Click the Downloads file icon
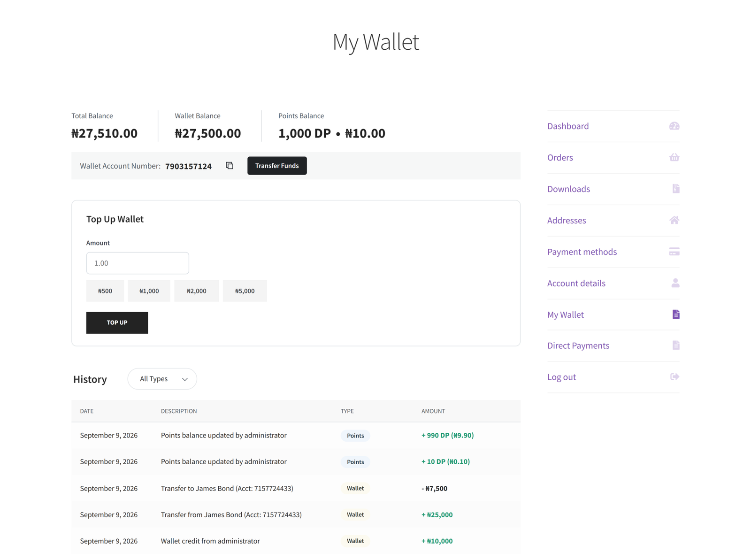This screenshot has height=560, width=751. [675, 189]
